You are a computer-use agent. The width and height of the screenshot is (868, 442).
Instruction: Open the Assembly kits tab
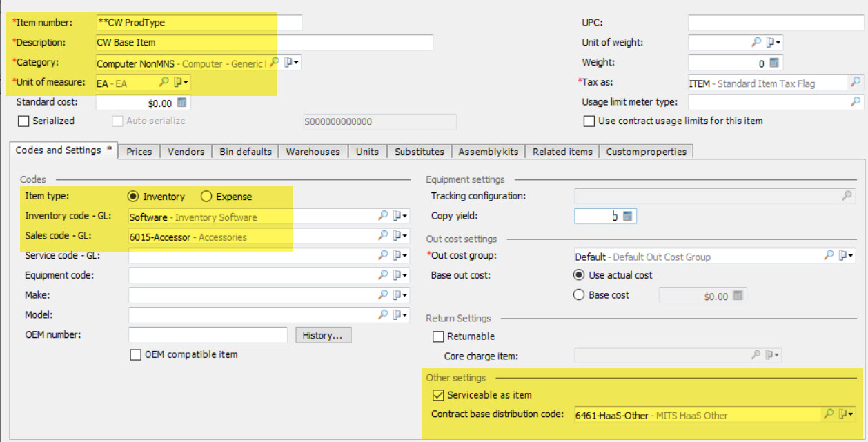click(x=489, y=152)
